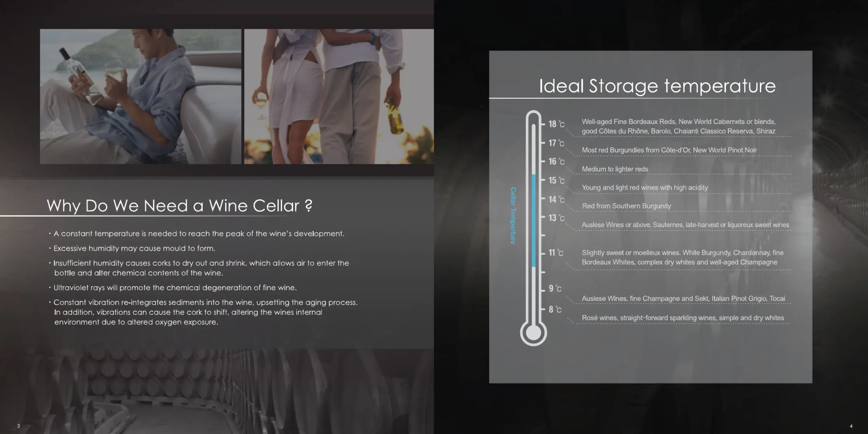Click page number 3 at bottom left
The height and width of the screenshot is (434, 868).
coord(18,426)
